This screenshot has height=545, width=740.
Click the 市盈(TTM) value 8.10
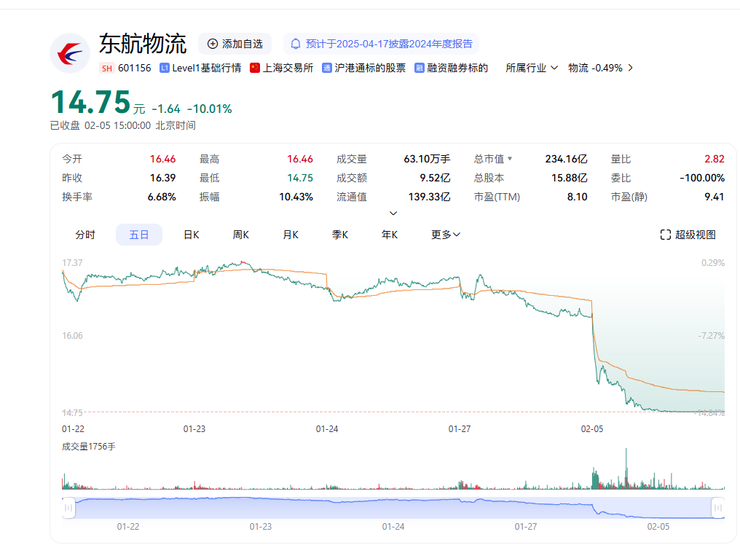point(577,197)
